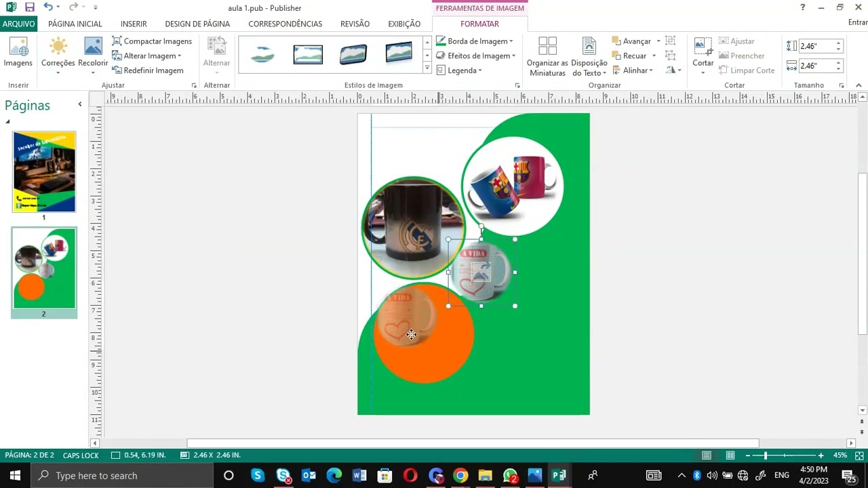This screenshot has height=488, width=868.
Task: Open Google Chrome from the taskbar
Action: click(460, 475)
